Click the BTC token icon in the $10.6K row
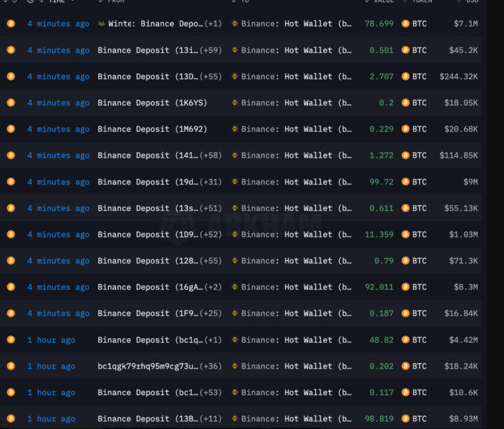Screen dimensions: 504x429 point(406,392)
